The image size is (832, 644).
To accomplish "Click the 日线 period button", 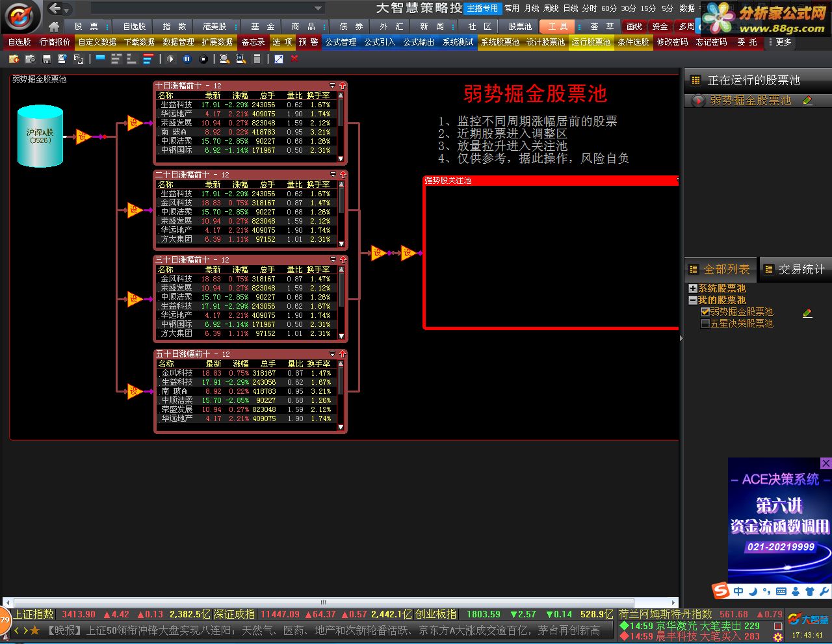I will pyautogui.click(x=571, y=8).
